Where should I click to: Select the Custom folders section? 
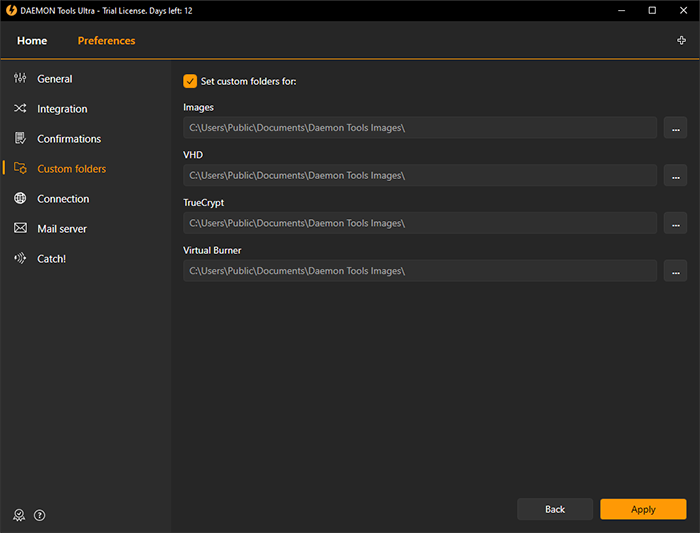tap(71, 168)
